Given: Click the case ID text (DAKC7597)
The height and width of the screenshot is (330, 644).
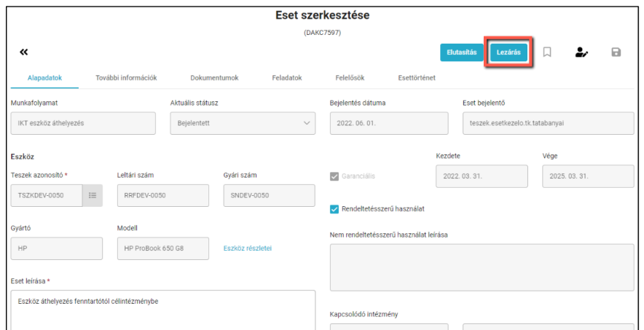Looking at the screenshot, I should 323,33.
